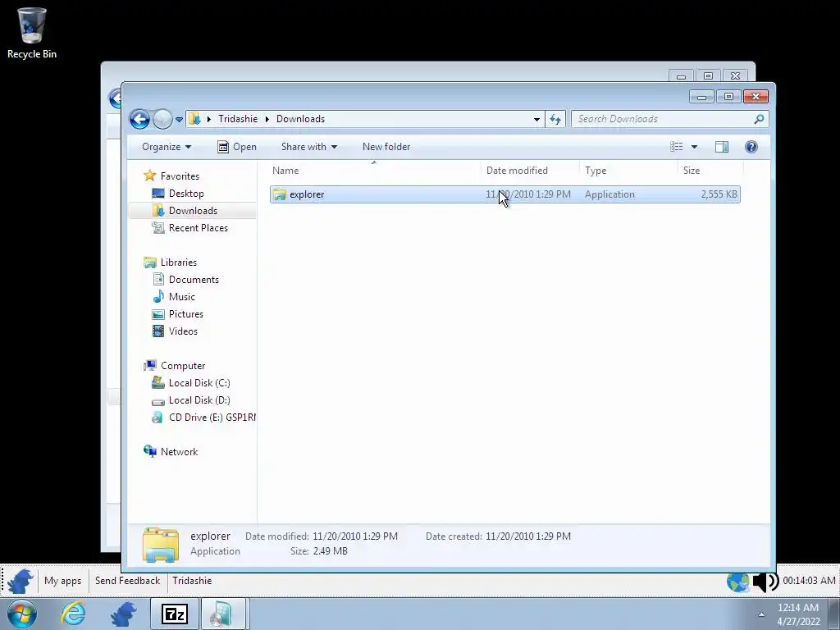
Task: Show hidden tray icons arrow
Action: pos(761,614)
